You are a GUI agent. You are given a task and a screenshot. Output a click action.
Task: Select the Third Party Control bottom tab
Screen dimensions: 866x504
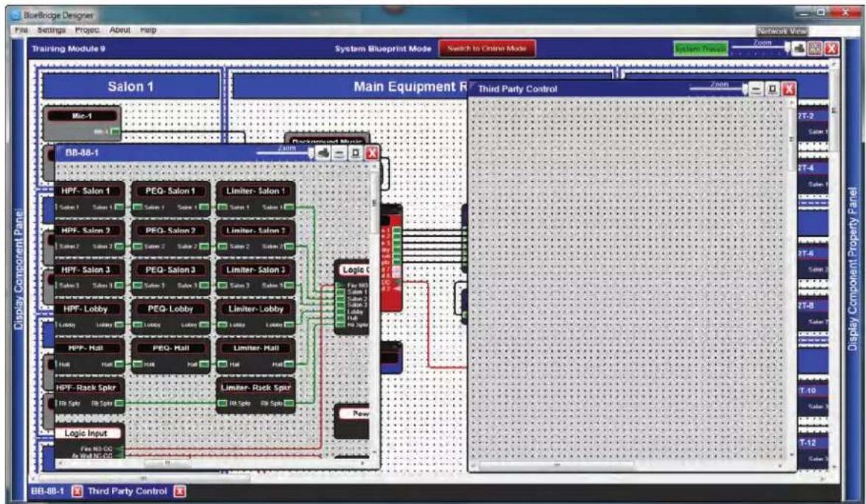[127, 491]
